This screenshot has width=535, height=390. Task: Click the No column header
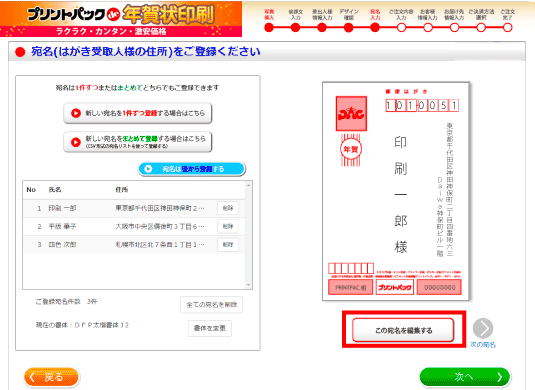point(31,189)
